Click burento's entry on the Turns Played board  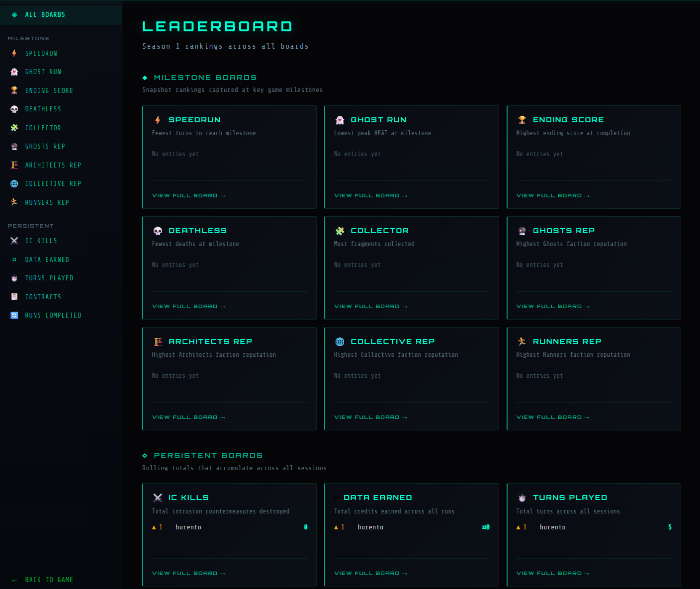(x=594, y=527)
